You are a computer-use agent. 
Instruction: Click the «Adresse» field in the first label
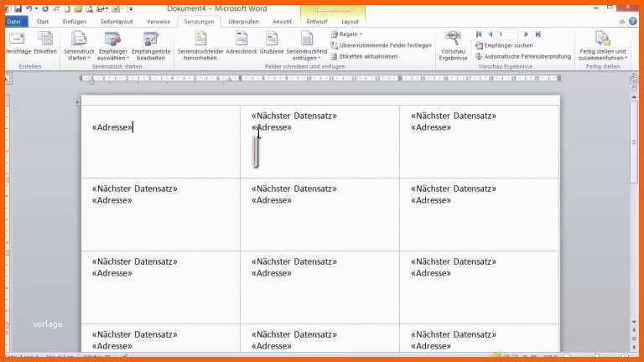112,127
